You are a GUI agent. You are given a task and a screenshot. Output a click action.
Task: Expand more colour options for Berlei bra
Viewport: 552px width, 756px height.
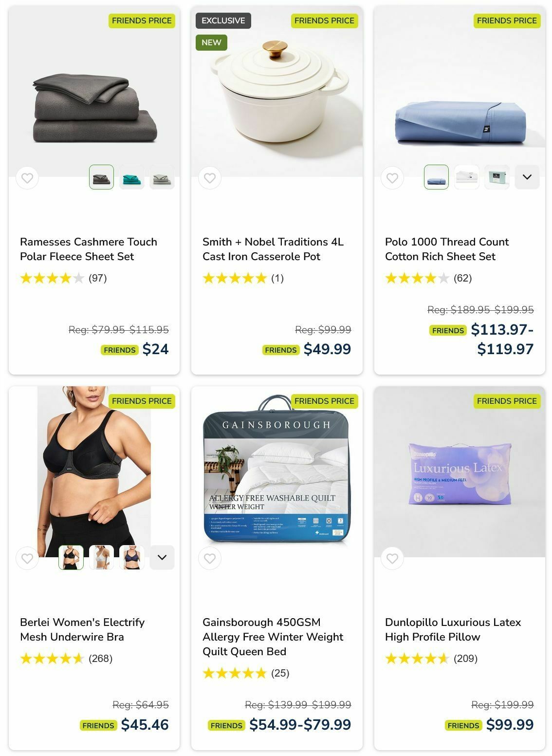point(162,557)
